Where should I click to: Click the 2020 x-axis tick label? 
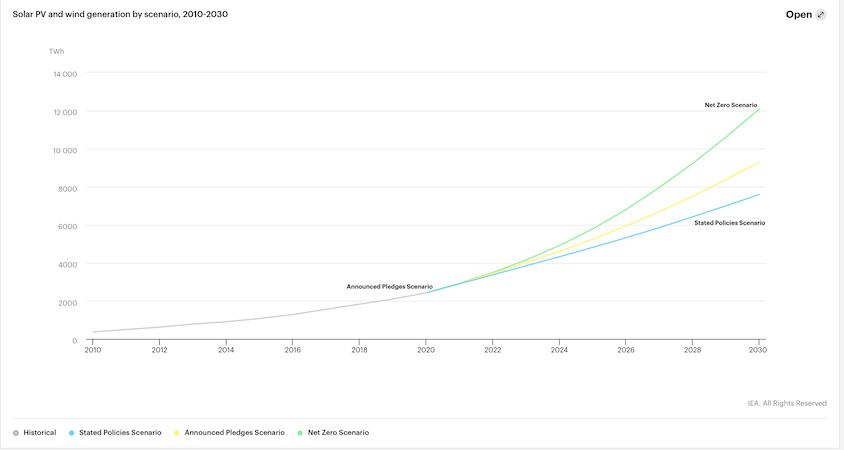426,350
